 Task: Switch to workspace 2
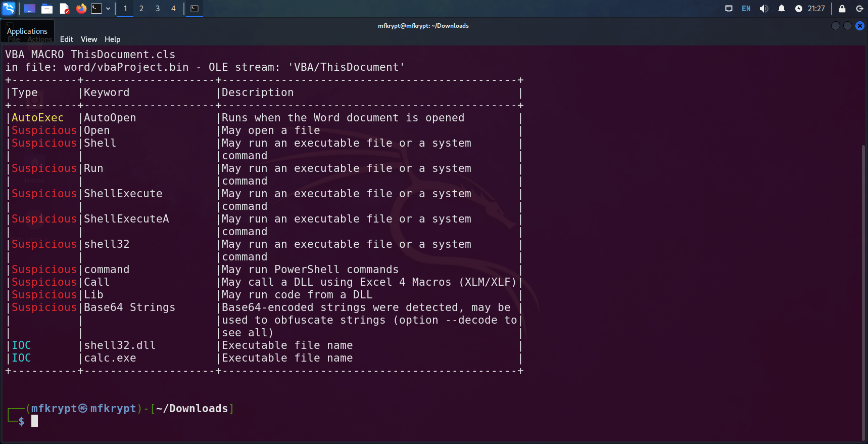point(141,9)
